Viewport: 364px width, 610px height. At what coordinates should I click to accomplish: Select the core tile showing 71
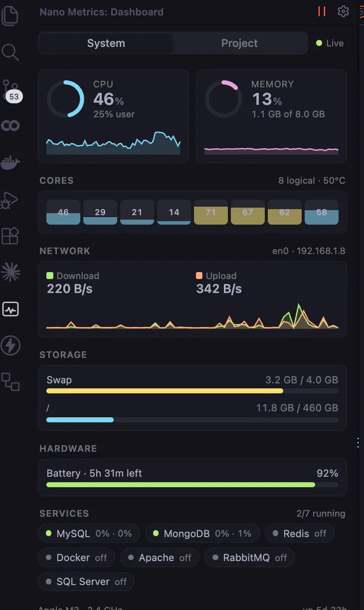pyautogui.click(x=211, y=212)
